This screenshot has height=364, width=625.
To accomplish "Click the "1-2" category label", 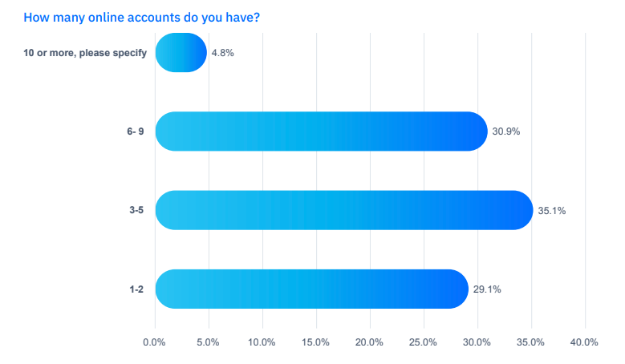I will coord(136,289).
